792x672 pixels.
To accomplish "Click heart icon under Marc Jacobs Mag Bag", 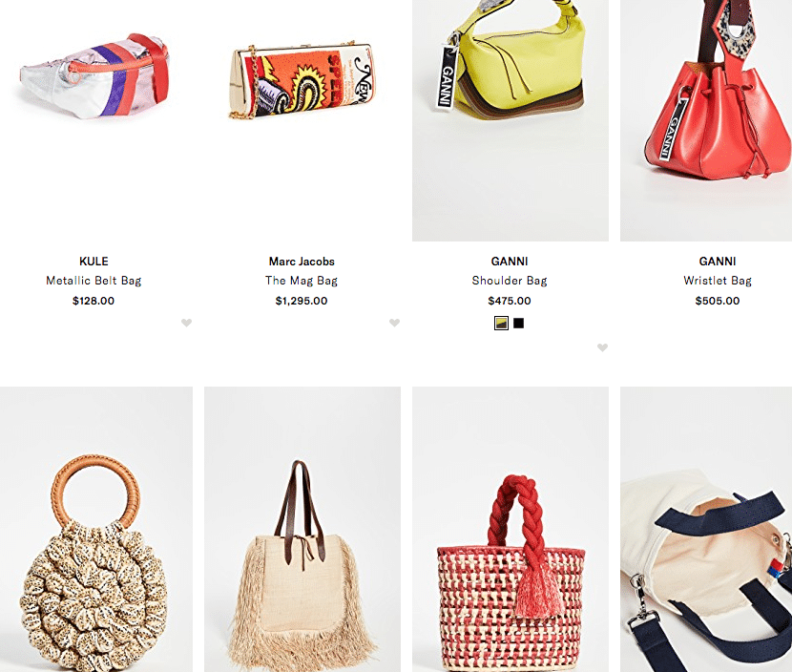I will pos(394,323).
